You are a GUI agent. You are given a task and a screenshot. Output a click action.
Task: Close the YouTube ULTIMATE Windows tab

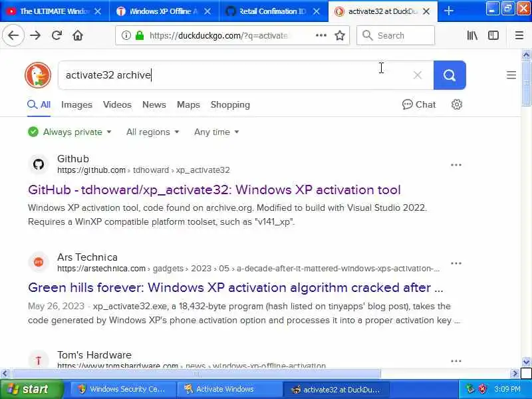pyautogui.click(x=98, y=11)
